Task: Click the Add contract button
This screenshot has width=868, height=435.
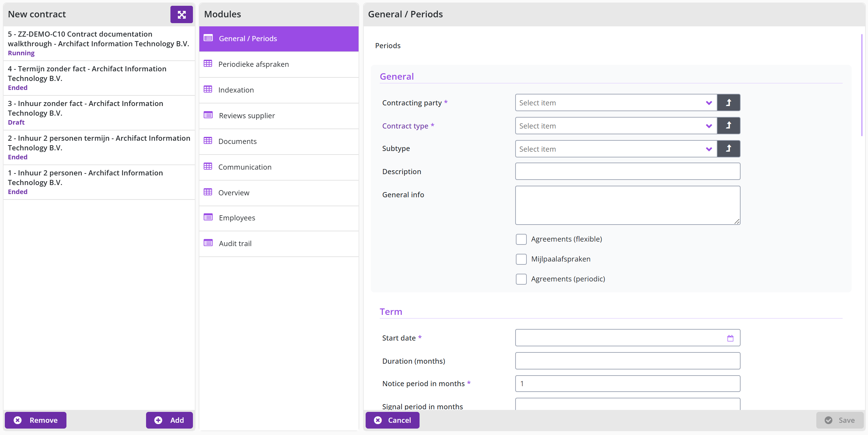Action: click(x=169, y=420)
